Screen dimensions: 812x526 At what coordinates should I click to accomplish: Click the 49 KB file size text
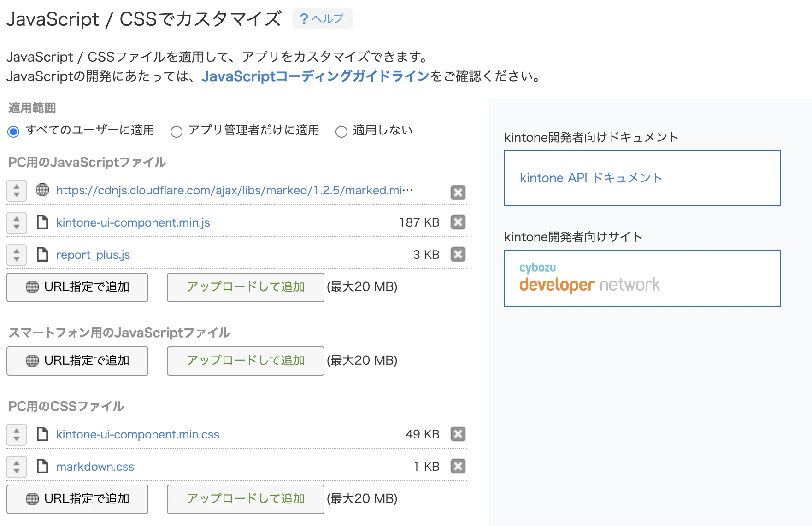click(423, 434)
